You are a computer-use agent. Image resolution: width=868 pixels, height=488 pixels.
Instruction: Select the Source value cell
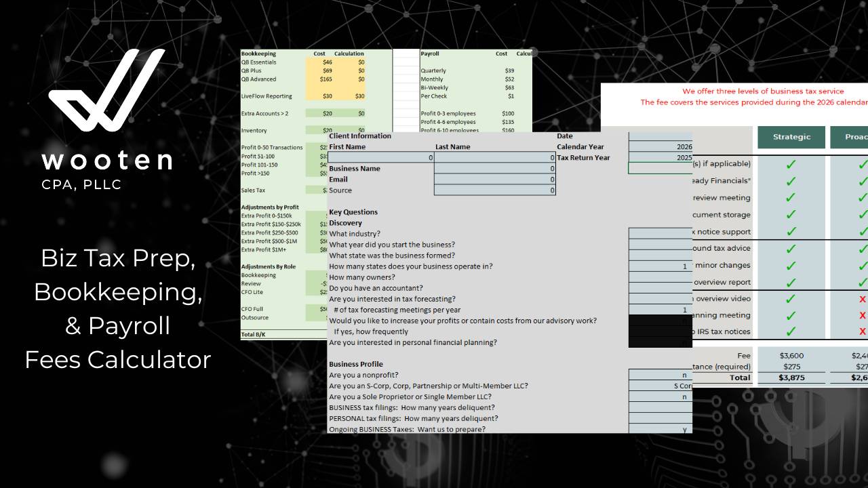495,190
